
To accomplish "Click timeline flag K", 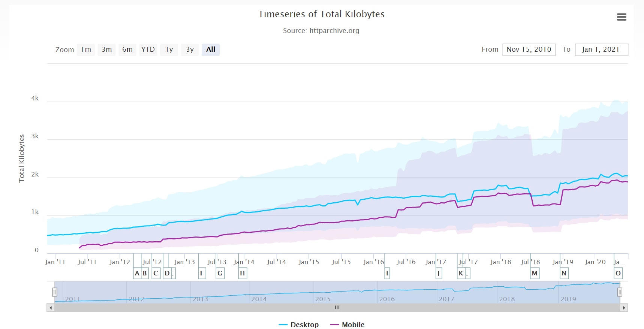I will [x=461, y=273].
